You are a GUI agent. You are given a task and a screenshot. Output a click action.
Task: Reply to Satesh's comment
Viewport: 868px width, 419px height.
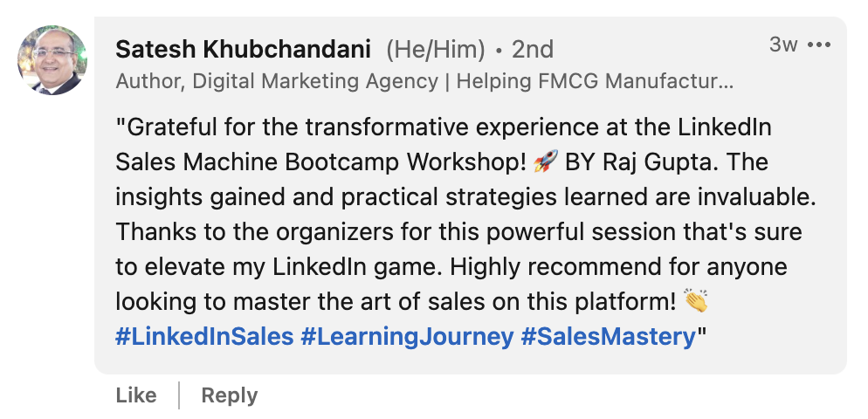coord(230,395)
